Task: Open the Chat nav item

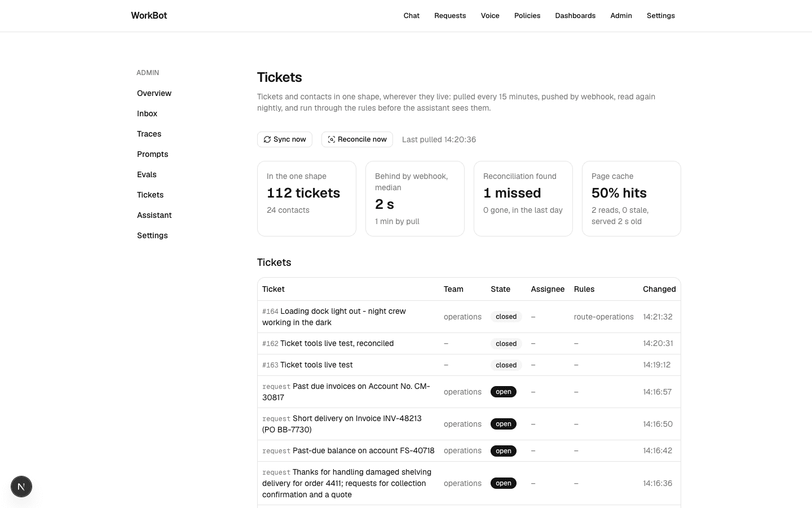Action: click(x=412, y=16)
